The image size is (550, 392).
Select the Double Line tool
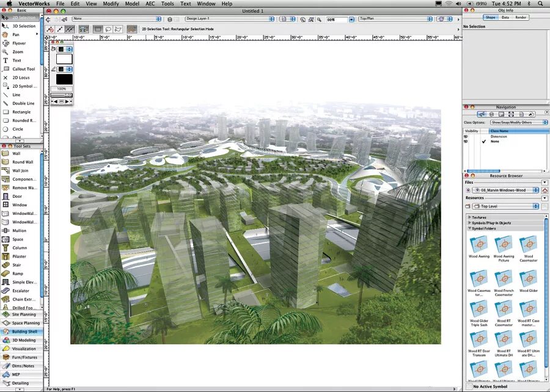pos(20,103)
